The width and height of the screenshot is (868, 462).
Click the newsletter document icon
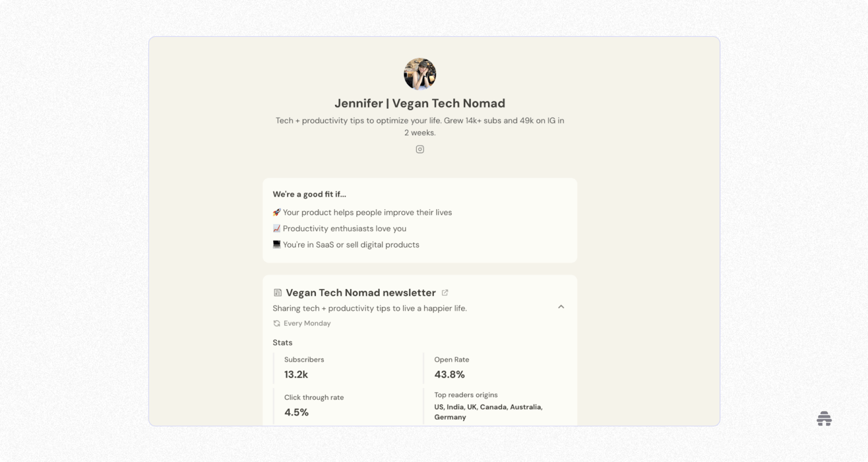(x=278, y=293)
